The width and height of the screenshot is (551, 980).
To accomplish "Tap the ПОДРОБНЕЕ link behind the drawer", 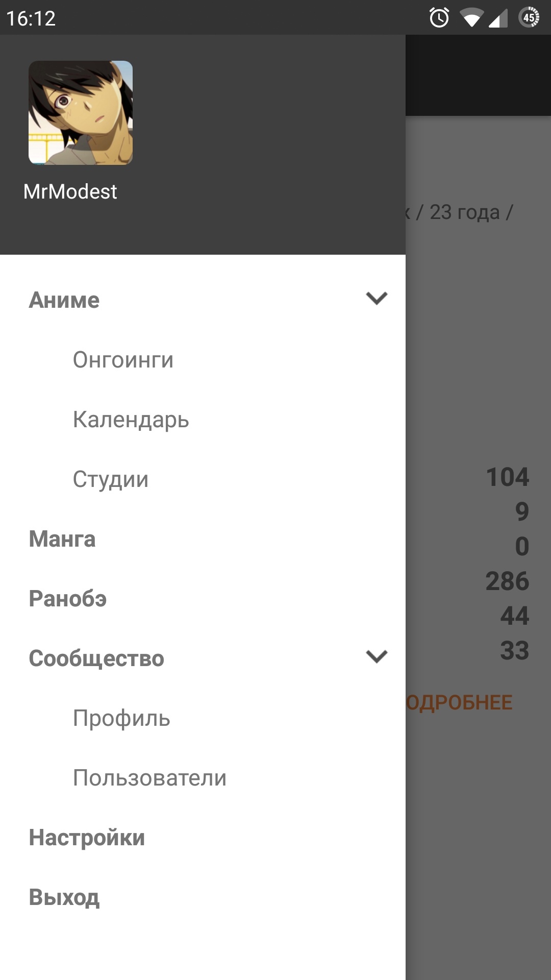I will click(459, 703).
